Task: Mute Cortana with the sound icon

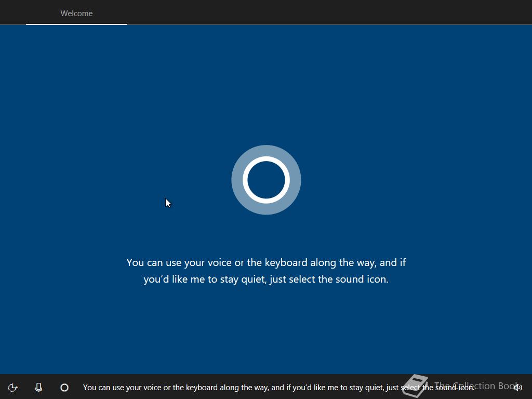Action: tap(518, 387)
